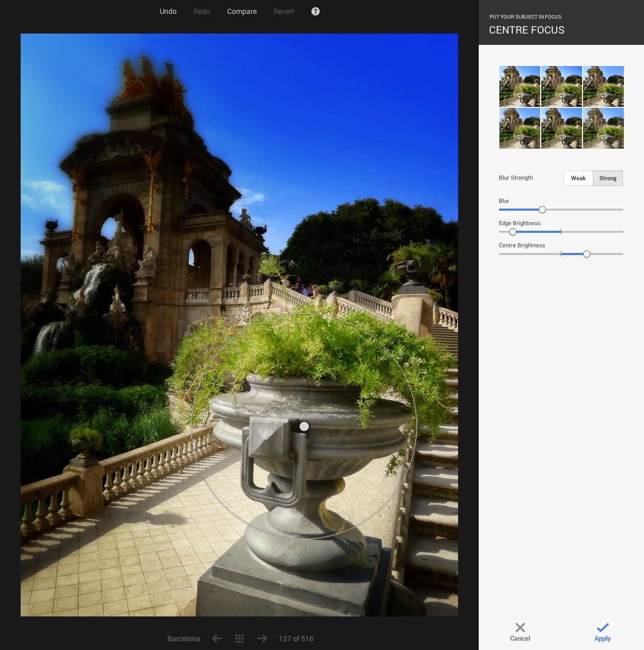Choose the last preset thumbnail in bottom row
This screenshot has height=650, width=644.
pos(603,128)
